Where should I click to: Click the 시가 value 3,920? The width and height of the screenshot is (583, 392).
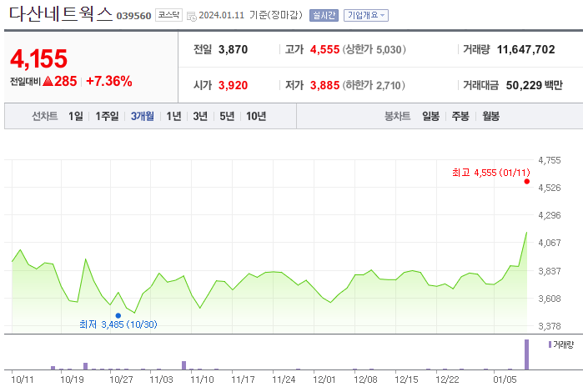[x=234, y=85]
